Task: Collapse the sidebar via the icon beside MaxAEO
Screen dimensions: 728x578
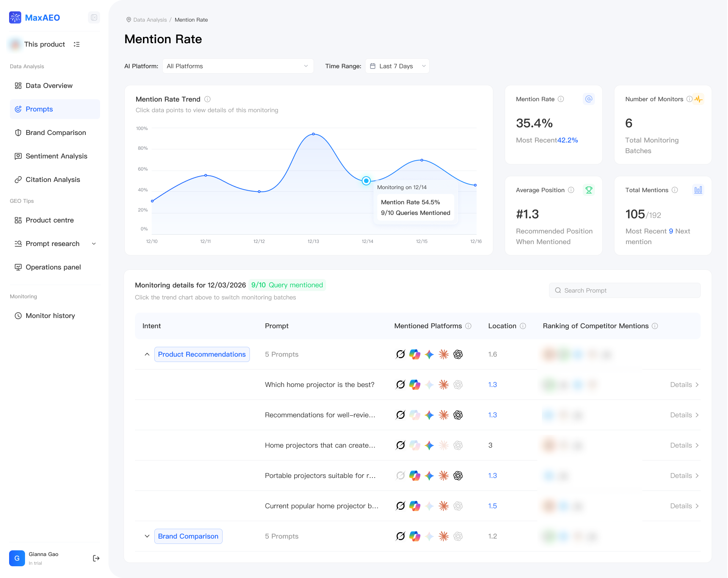Action: point(94,17)
